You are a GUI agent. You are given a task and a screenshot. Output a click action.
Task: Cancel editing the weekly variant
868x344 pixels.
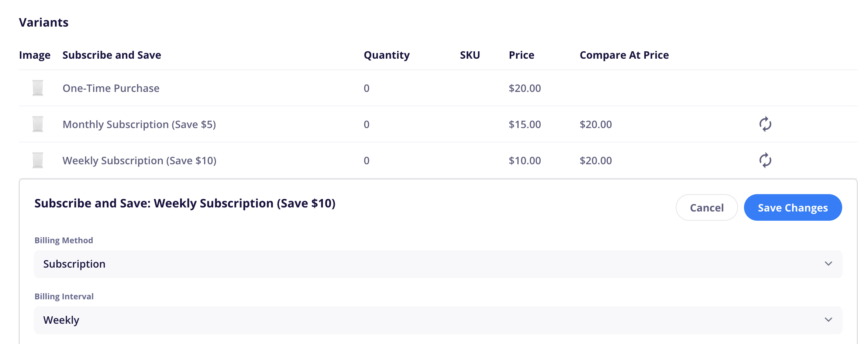(x=707, y=207)
